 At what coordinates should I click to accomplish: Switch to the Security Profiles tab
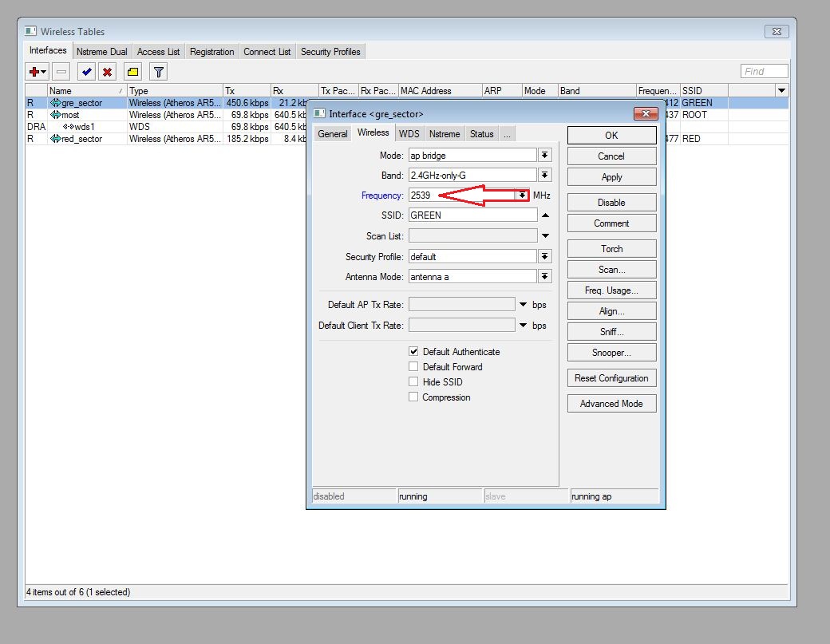pos(330,52)
